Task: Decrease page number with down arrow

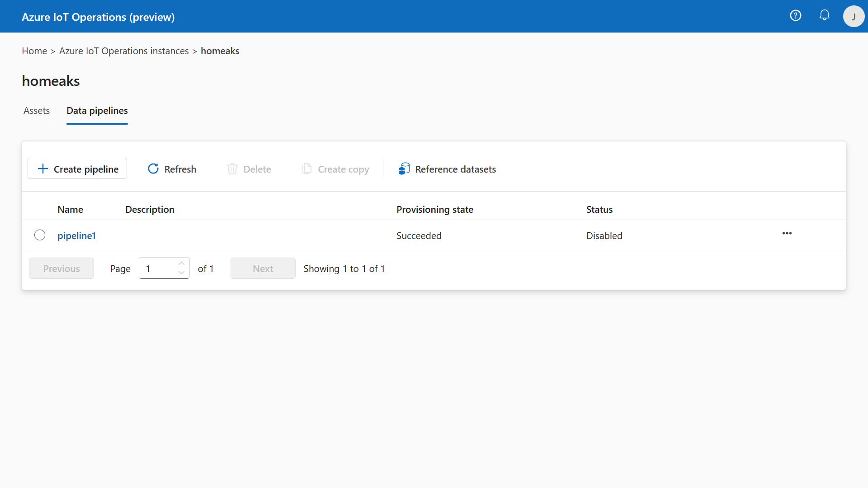Action: click(x=181, y=273)
